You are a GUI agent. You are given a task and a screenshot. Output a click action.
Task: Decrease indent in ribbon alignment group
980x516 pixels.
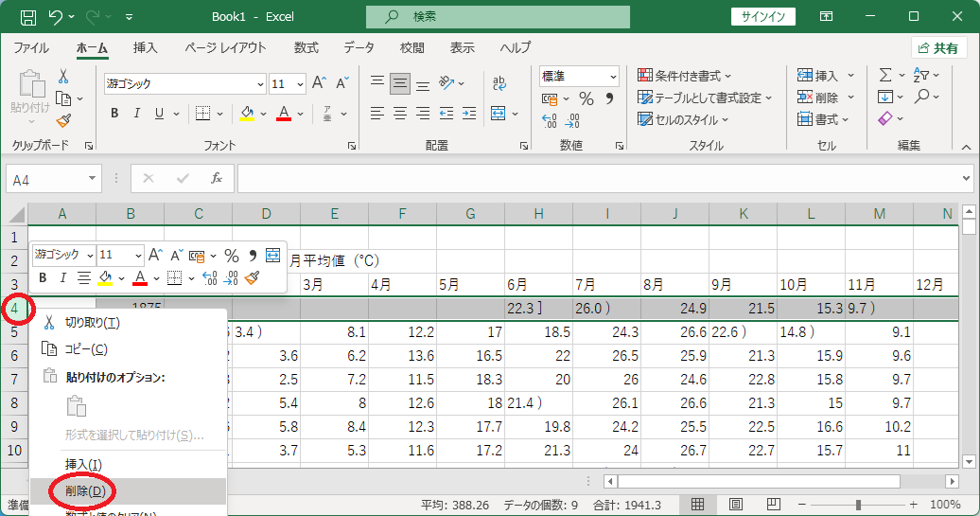tap(446, 114)
